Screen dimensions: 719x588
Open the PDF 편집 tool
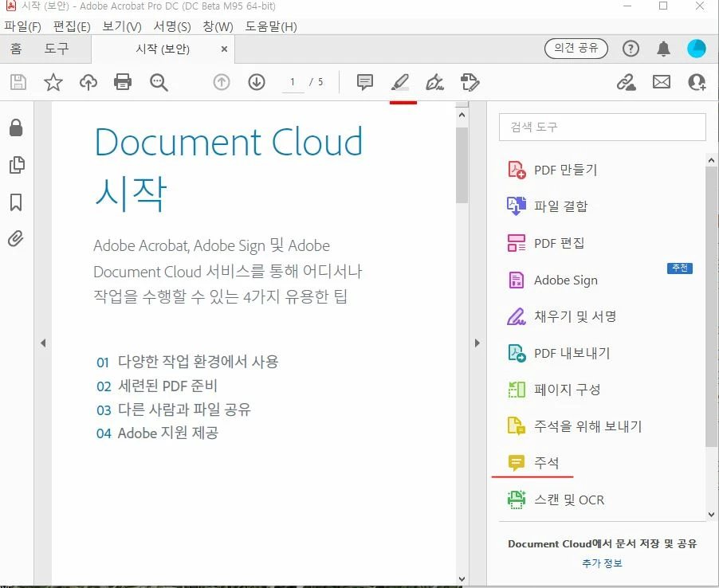pos(546,243)
